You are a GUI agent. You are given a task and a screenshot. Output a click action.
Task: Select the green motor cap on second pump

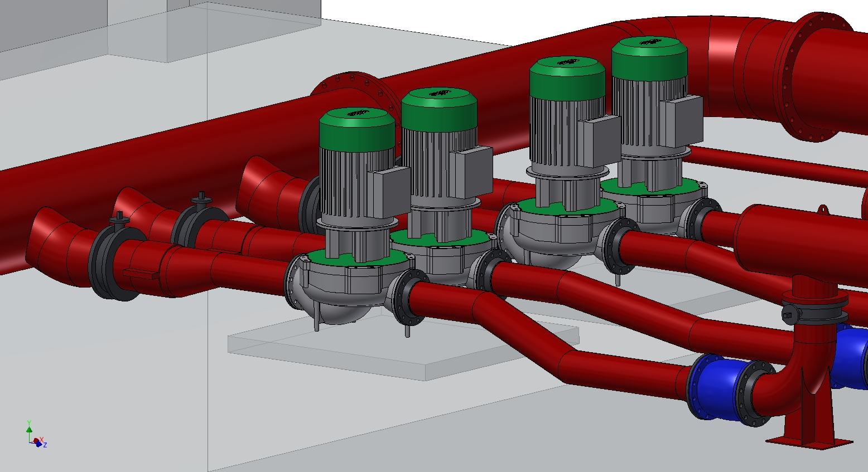[x=438, y=109]
